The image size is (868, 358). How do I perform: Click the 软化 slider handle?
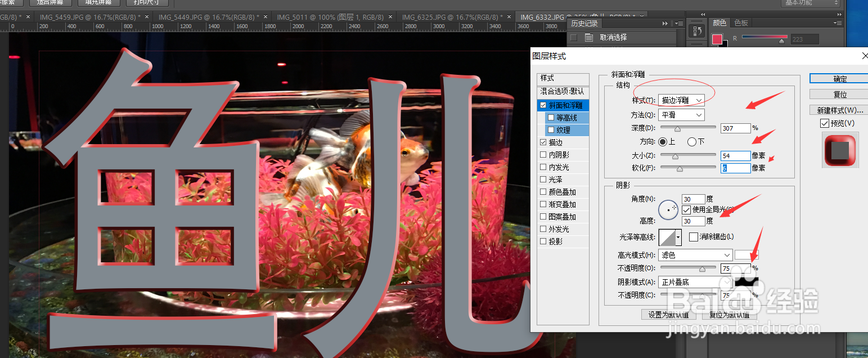[680, 168]
